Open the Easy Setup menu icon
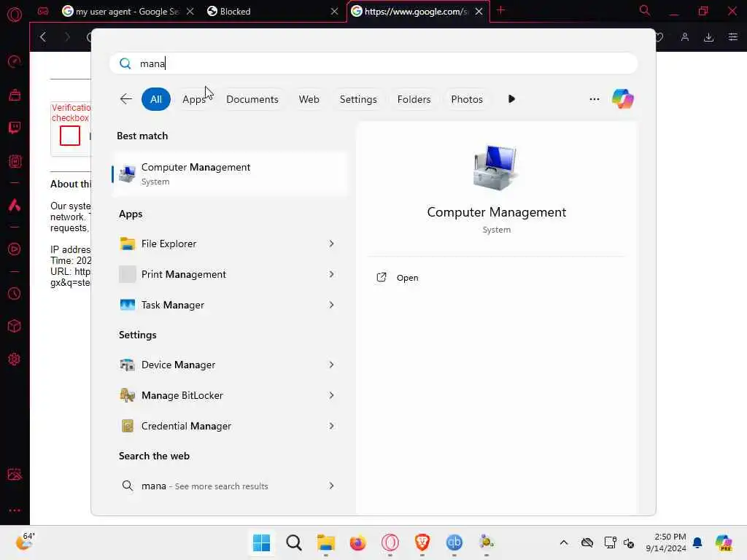Viewport: 747px width, 560px height. [x=732, y=37]
